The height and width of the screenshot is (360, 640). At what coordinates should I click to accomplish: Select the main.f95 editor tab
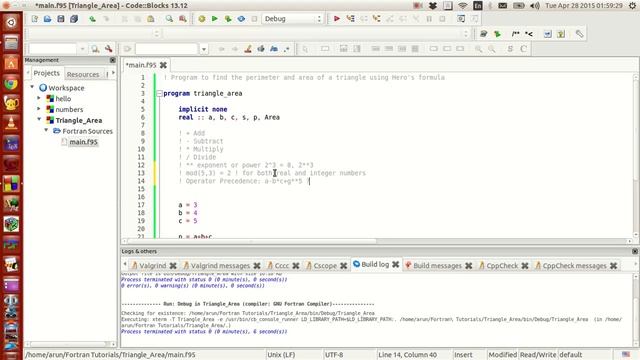click(141, 65)
